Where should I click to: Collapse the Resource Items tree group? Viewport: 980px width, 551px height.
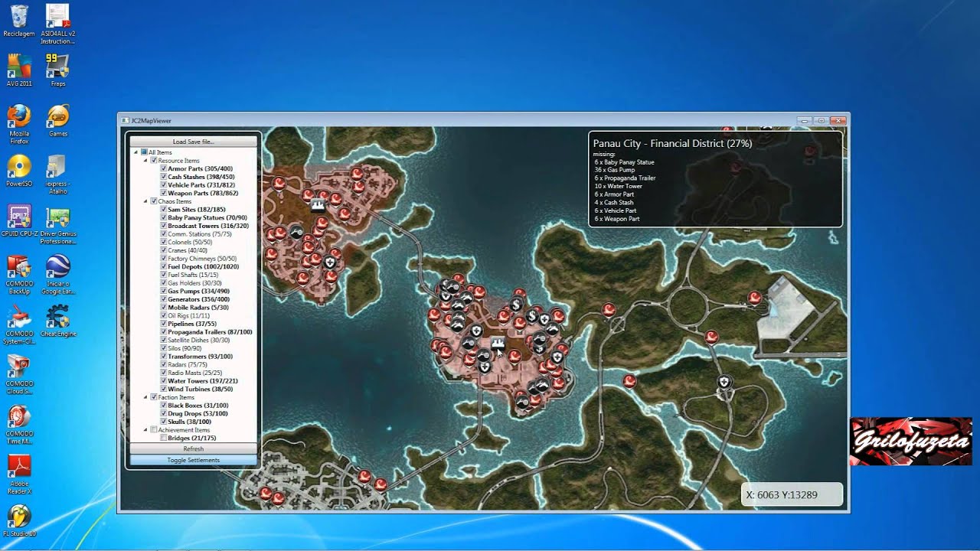(x=145, y=161)
